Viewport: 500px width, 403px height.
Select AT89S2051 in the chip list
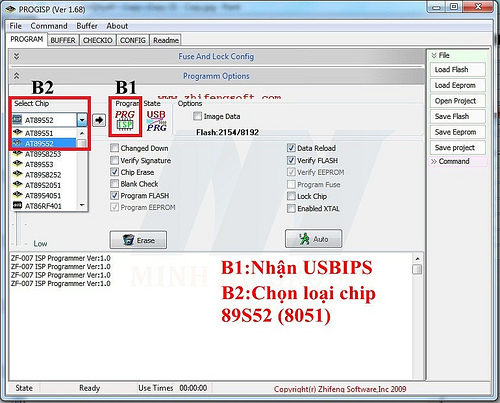44,185
